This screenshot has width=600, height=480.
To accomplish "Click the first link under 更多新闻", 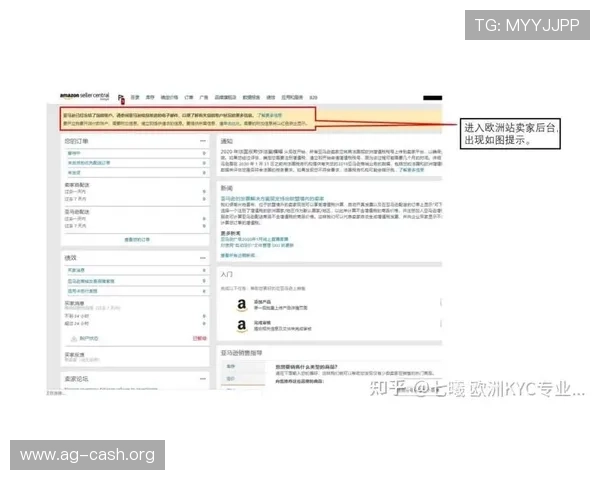I will 254,239.
